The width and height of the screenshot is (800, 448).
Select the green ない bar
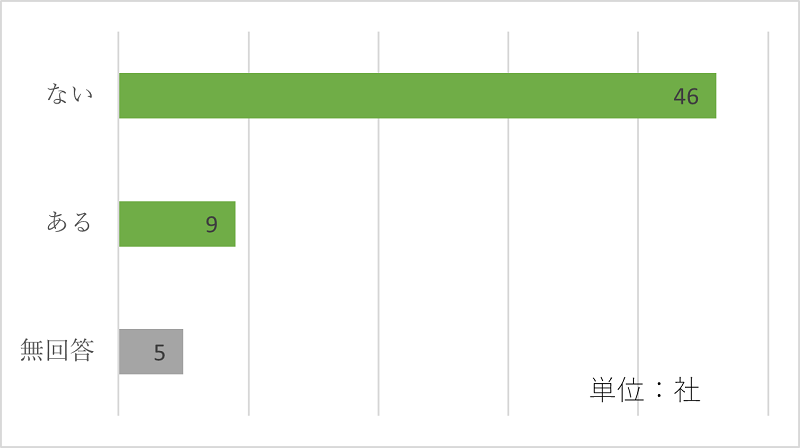(x=417, y=96)
